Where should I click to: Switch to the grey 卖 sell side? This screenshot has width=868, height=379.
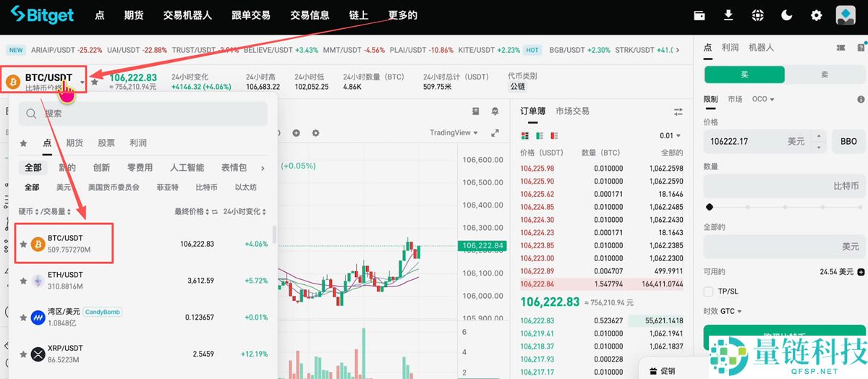(x=825, y=74)
